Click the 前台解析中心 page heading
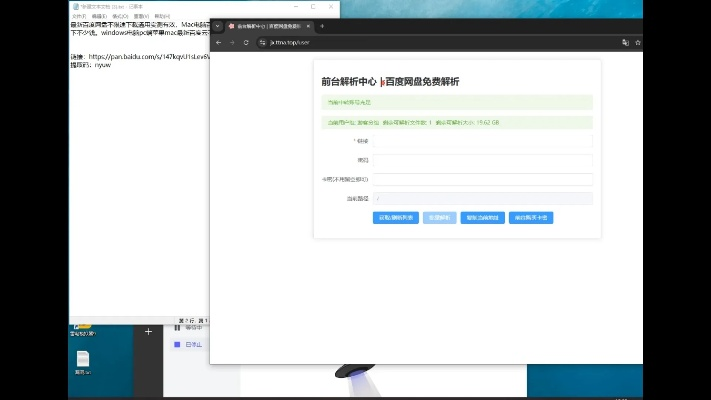Viewport: 711px width, 400px height. click(x=390, y=82)
